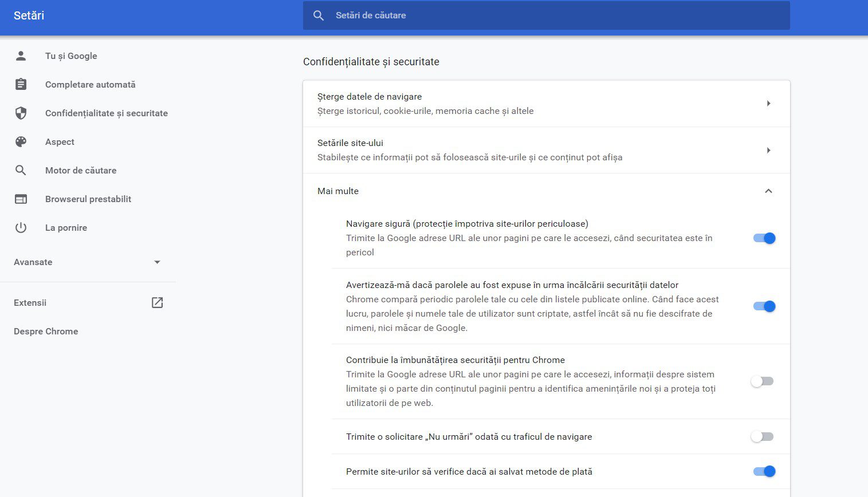Click the Șterge istoricul, cookie-urile description text
The height and width of the screenshot is (497, 868).
pos(425,111)
